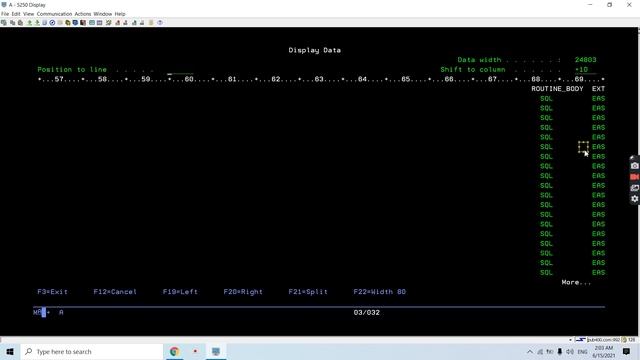Viewport: 640px width, 360px height.
Task: Open the Edit menu
Action: [x=16, y=14]
